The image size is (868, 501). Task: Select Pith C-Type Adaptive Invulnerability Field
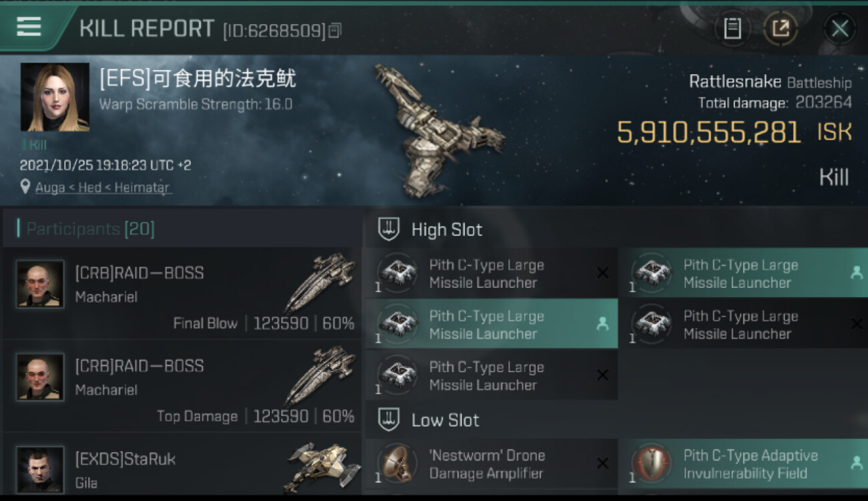[x=743, y=464]
